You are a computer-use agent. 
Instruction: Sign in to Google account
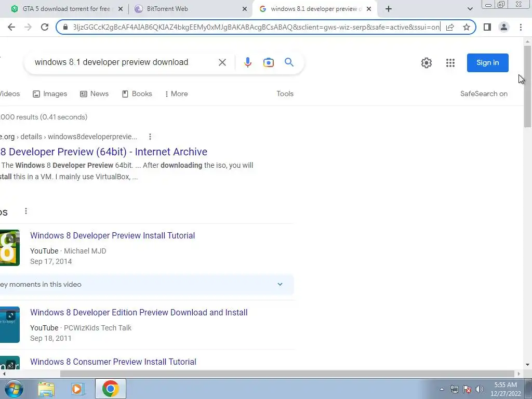coord(487,63)
